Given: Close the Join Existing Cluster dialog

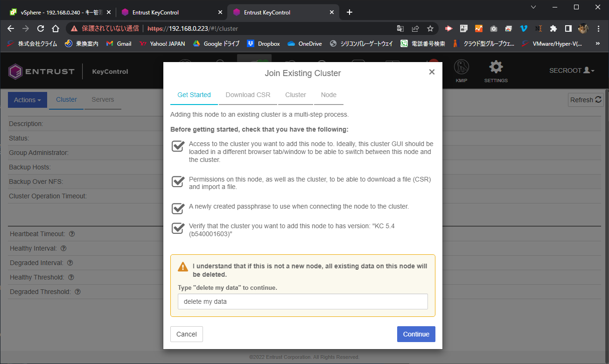Looking at the screenshot, I should pos(432,72).
